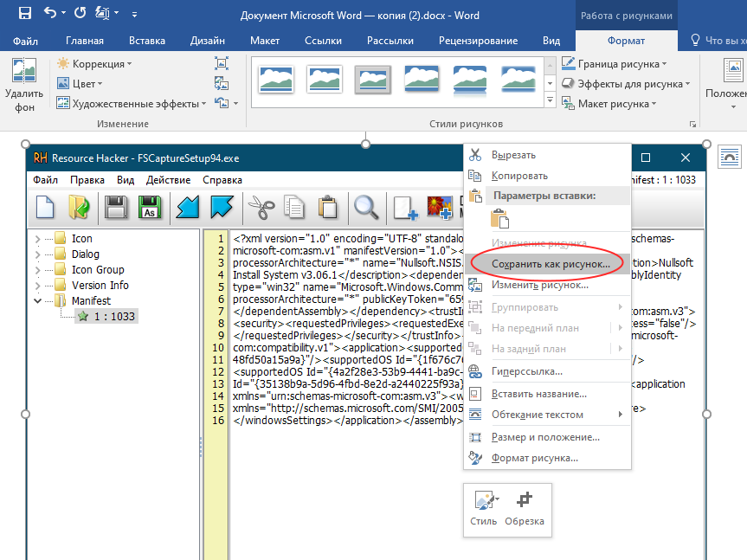
Task: Open Граница рисунка dropdown
Action: point(615,64)
